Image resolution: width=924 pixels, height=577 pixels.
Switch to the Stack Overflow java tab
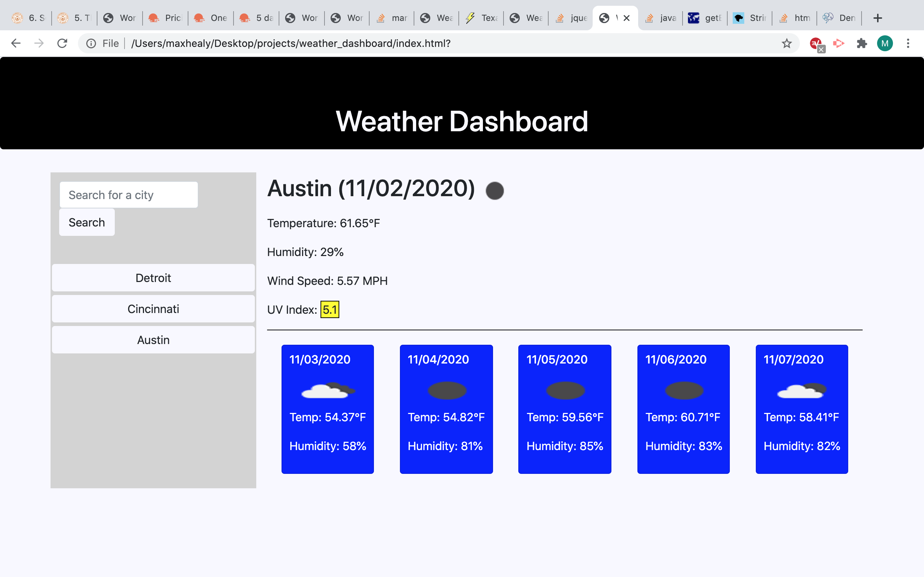[x=661, y=18]
